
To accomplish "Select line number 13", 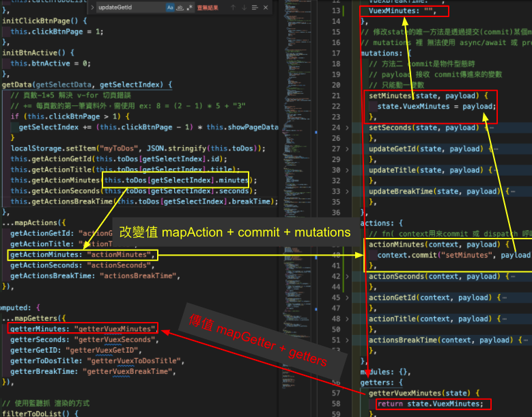I will coord(336,11).
